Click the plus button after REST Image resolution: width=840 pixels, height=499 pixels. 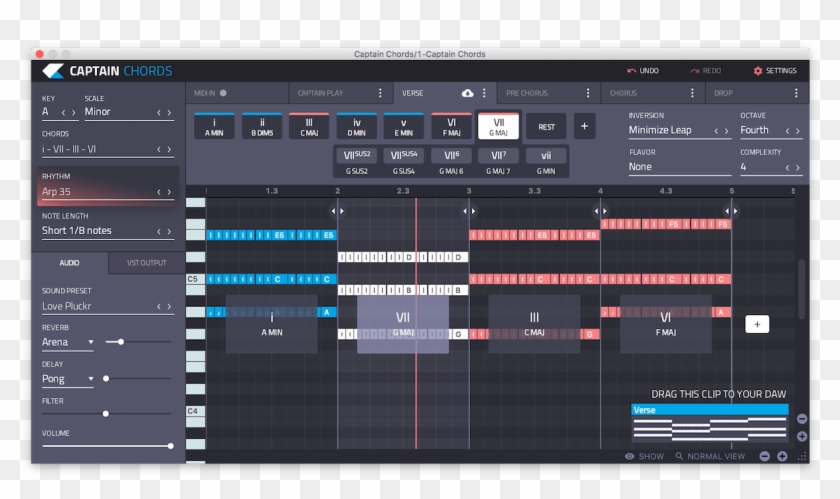(584, 126)
